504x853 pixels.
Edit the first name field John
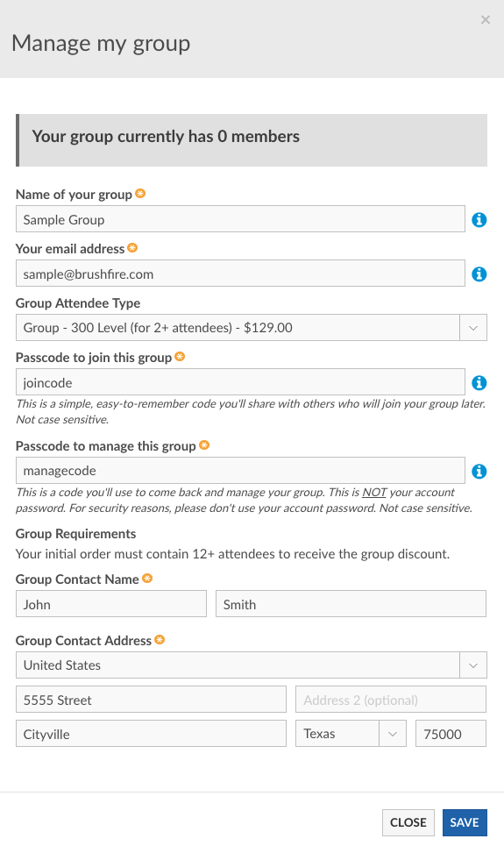pyautogui.click(x=111, y=604)
